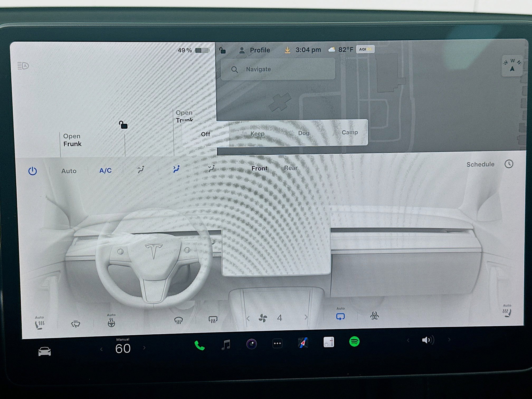The image size is (532, 399).
Task: Open the climate Schedule settings
Action: click(480, 164)
